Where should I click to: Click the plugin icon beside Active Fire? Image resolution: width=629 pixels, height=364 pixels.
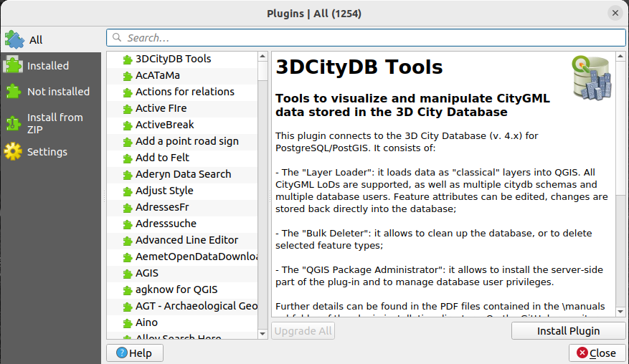127,108
